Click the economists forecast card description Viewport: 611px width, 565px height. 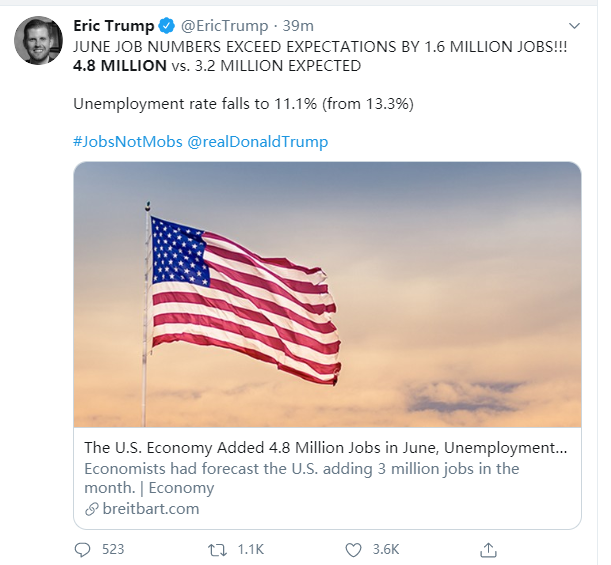tap(302, 478)
